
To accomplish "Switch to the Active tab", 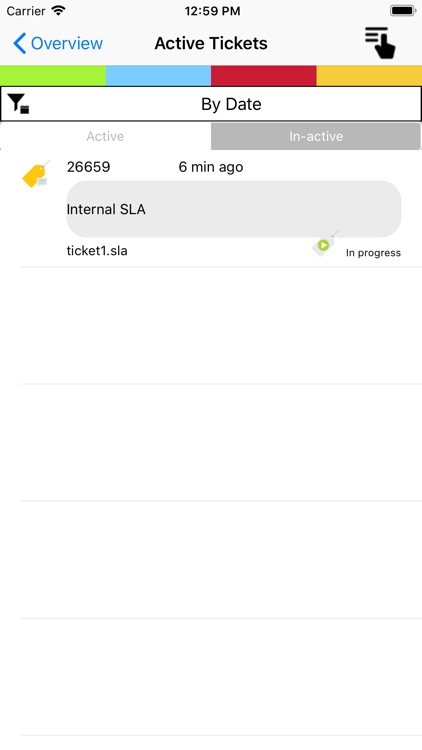I will pyautogui.click(x=105, y=136).
